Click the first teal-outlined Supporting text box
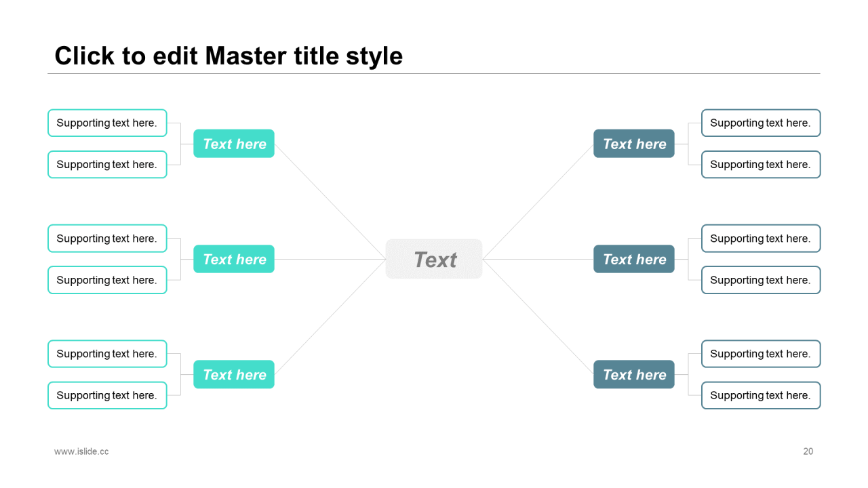 coord(107,123)
